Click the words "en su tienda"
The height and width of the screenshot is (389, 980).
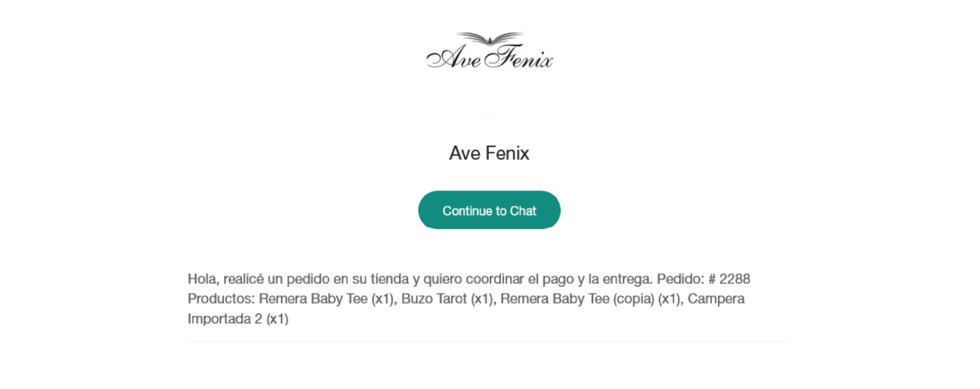363,279
